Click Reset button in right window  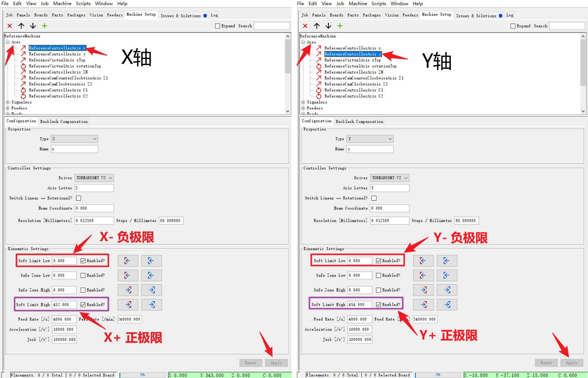coord(546,363)
